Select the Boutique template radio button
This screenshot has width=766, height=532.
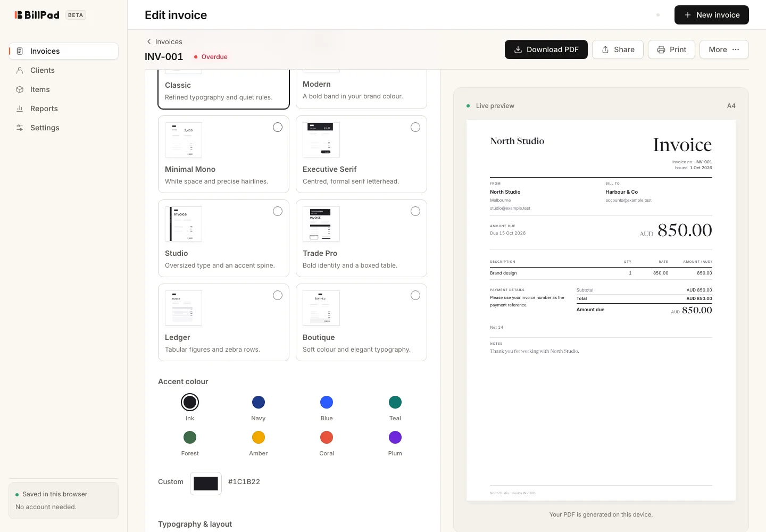click(415, 295)
